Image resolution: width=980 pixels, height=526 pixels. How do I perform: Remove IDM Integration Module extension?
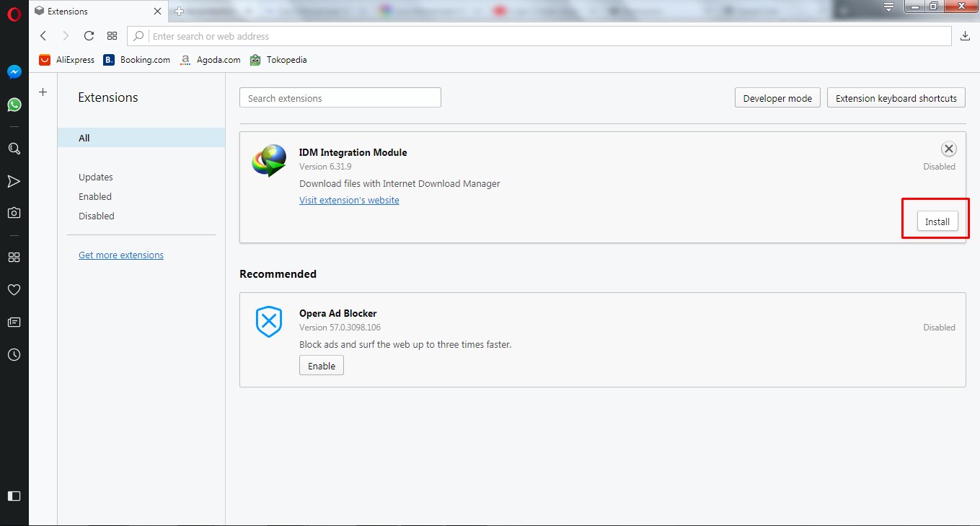coord(949,149)
